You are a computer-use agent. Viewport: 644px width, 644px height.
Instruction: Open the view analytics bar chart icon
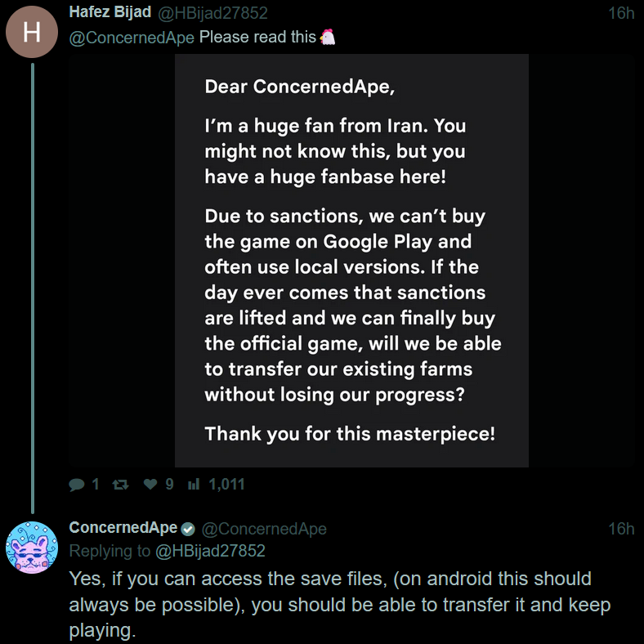pyautogui.click(x=194, y=485)
